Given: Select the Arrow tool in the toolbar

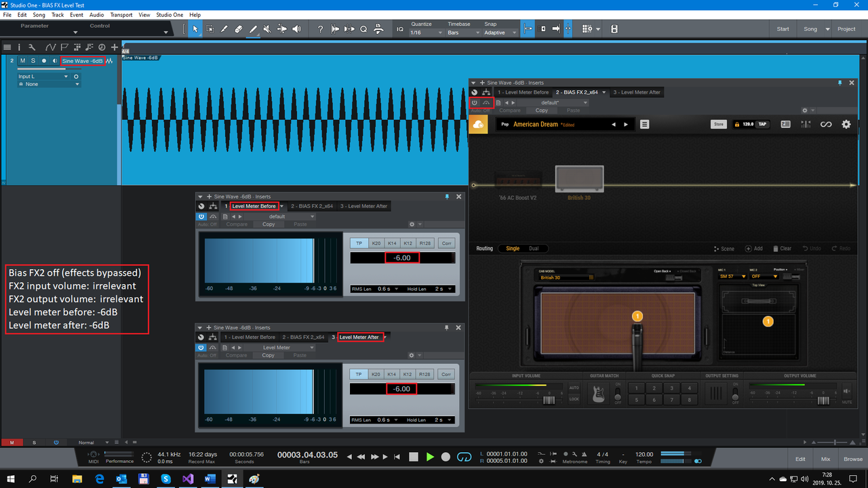Looking at the screenshot, I should pos(195,29).
